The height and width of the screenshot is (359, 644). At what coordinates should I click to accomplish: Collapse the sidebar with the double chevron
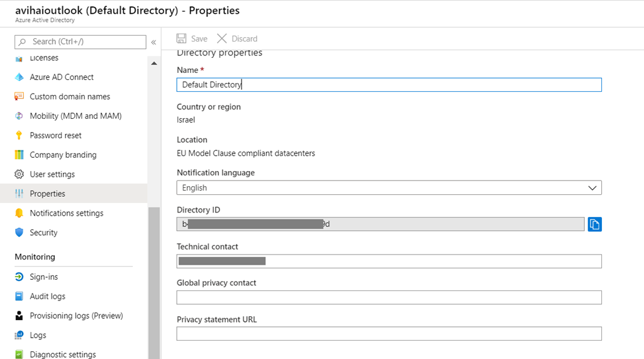click(153, 42)
